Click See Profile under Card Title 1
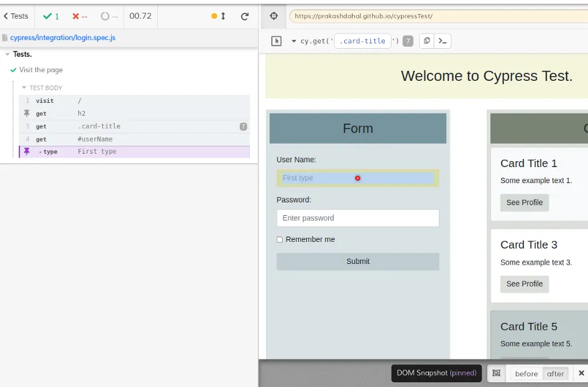Image resolution: width=588 pixels, height=387 pixels. point(525,203)
